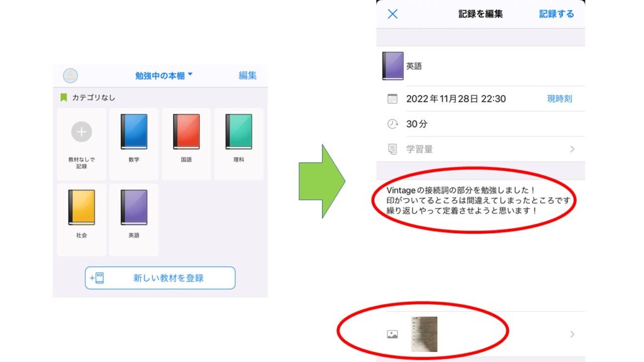Open the 学習量 row chevron

pyautogui.click(x=572, y=149)
